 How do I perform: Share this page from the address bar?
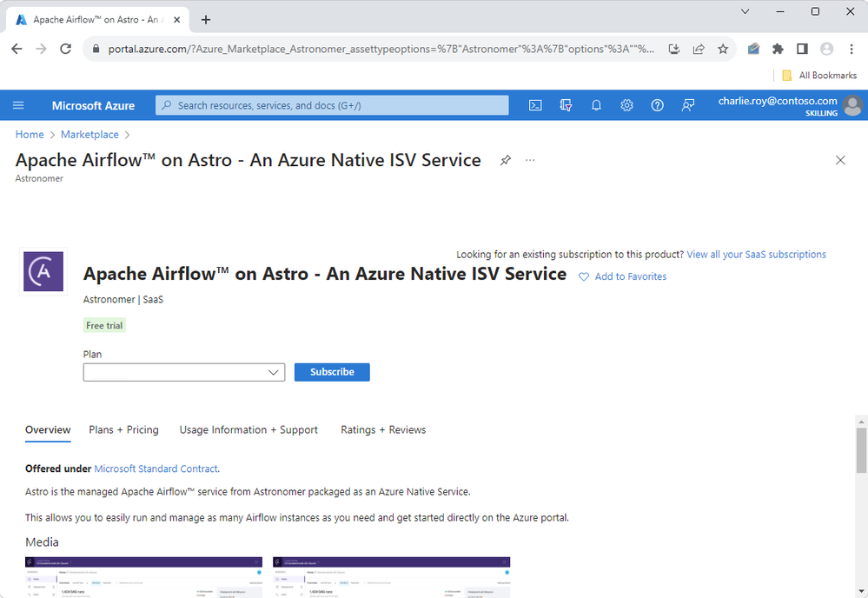pyautogui.click(x=699, y=49)
